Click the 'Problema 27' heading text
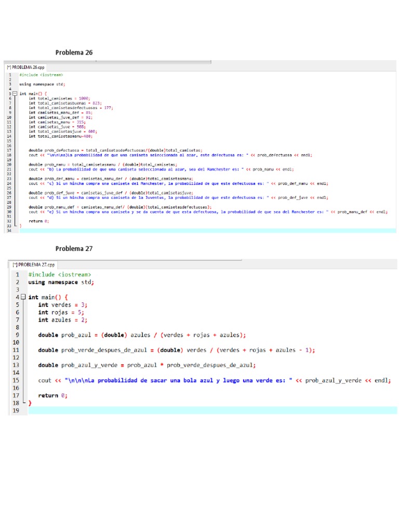Image resolution: width=399 pixels, height=532 pixels. point(74,248)
